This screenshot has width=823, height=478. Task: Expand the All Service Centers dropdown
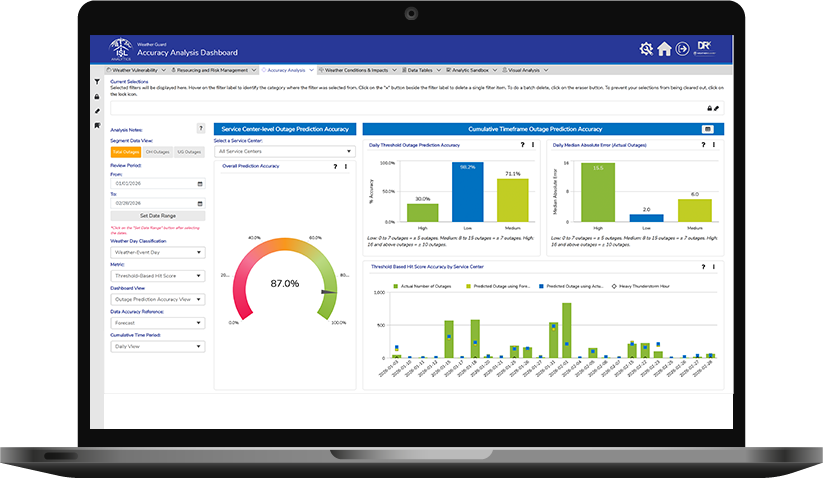[284, 151]
